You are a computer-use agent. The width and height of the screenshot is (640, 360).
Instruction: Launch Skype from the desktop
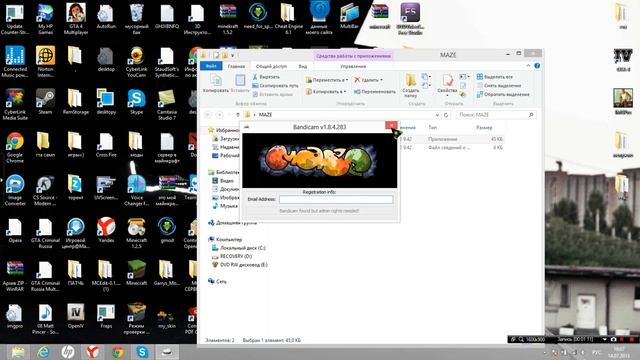pos(136,102)
